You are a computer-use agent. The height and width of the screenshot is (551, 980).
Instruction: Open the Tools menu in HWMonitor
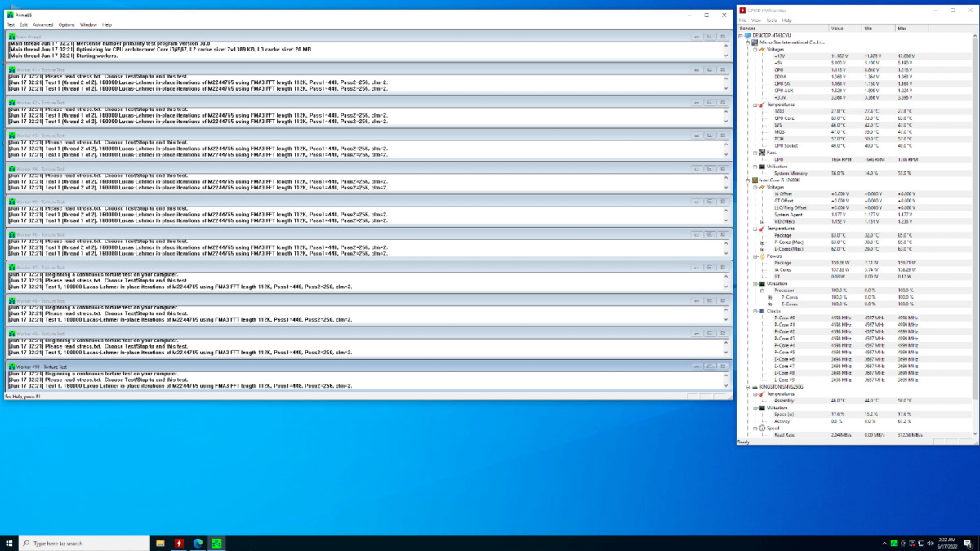point(772,20)
